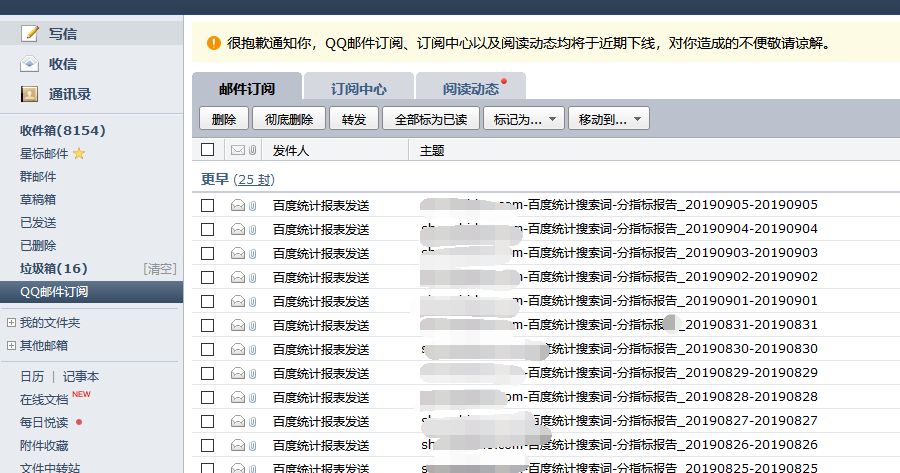Open the email ending 20190827-20190827
900x473 pixels.
619,421
